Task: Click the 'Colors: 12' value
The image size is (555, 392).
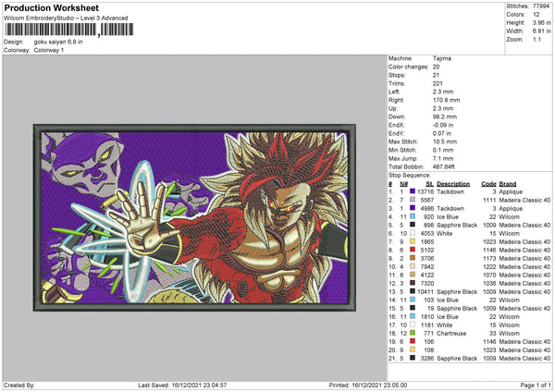Action: (x=536, y=15)
